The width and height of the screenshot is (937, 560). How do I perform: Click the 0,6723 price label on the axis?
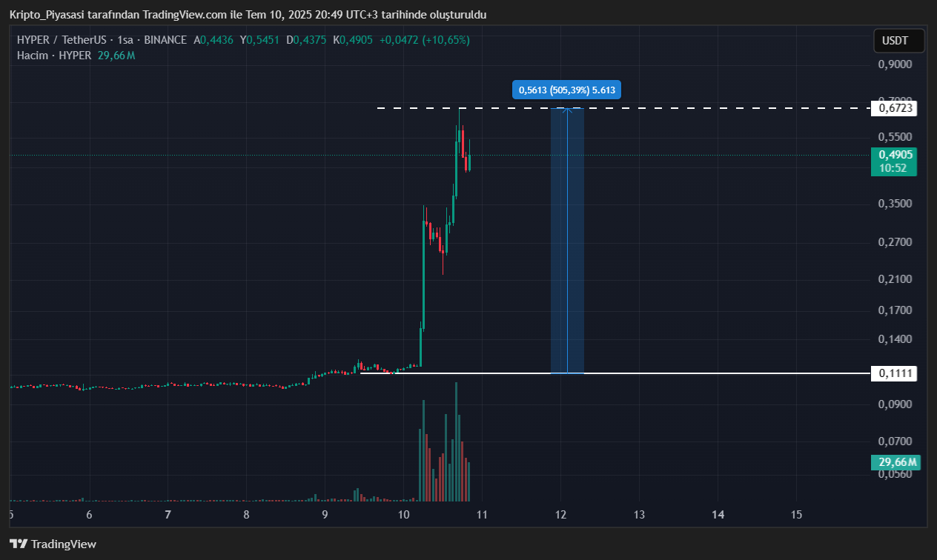[896, 109]
